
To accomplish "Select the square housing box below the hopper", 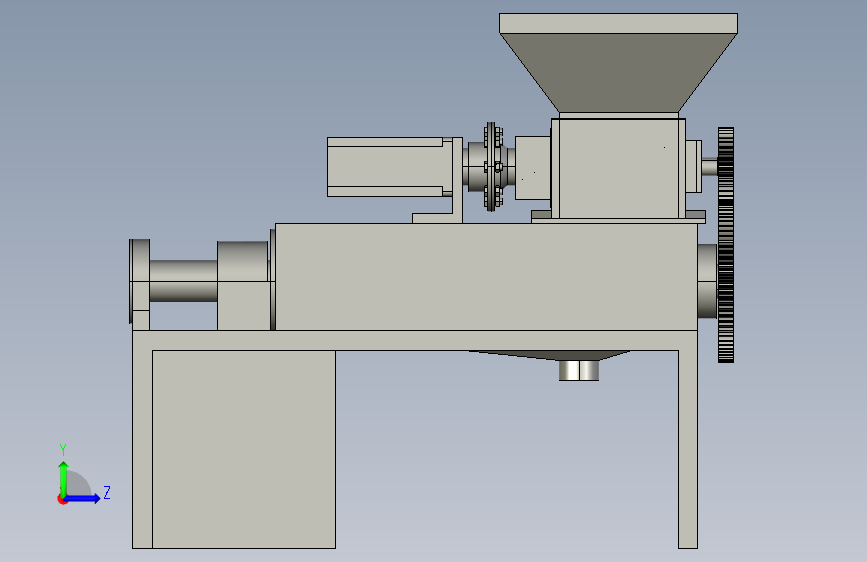I will click(x=618, y=168).
